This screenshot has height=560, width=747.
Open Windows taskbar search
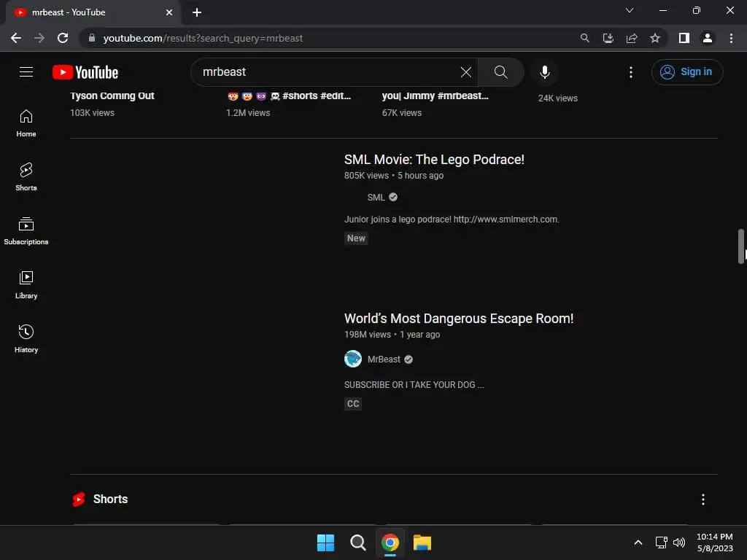(x=357, y=542)
